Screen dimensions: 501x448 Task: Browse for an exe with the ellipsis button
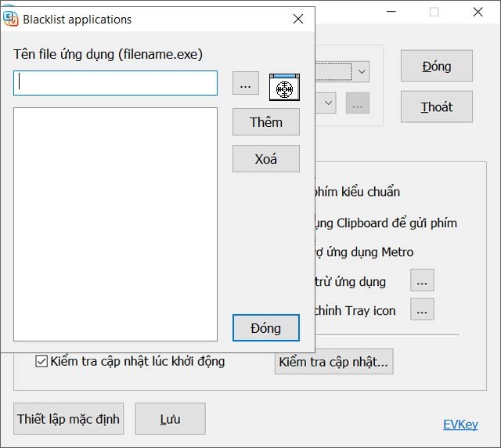click(245, 83)
